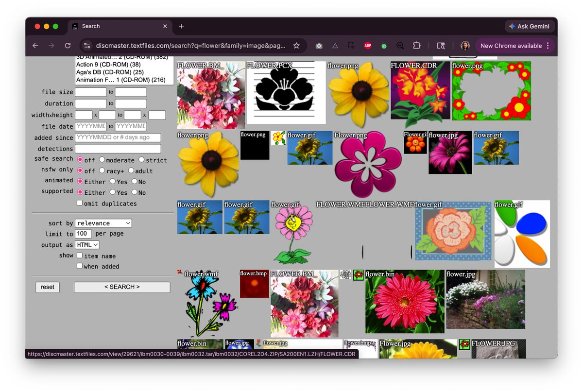Click the address bar URL
The image size is (583, 392).
(x=190, y=46)
